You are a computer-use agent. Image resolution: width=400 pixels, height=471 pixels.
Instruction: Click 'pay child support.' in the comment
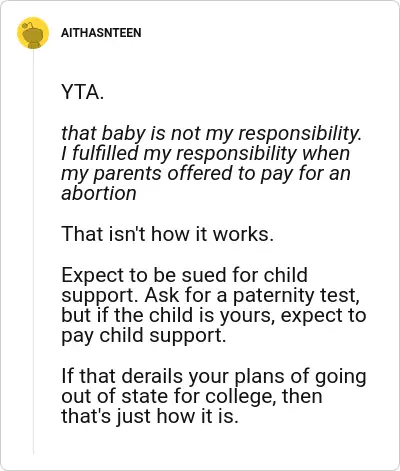click(x=144, y=335)
